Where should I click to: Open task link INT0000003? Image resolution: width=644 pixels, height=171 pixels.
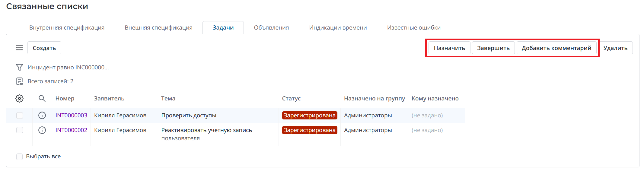71,116
